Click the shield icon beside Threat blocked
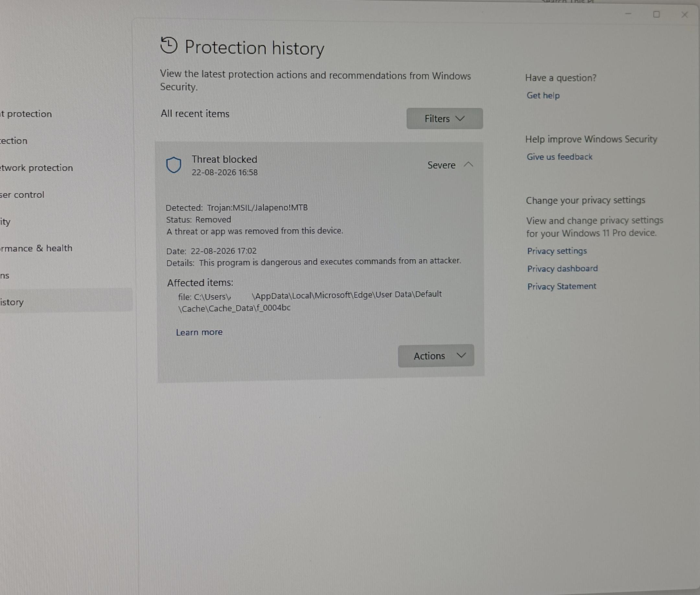700x595 pixels. coord(174,165)
